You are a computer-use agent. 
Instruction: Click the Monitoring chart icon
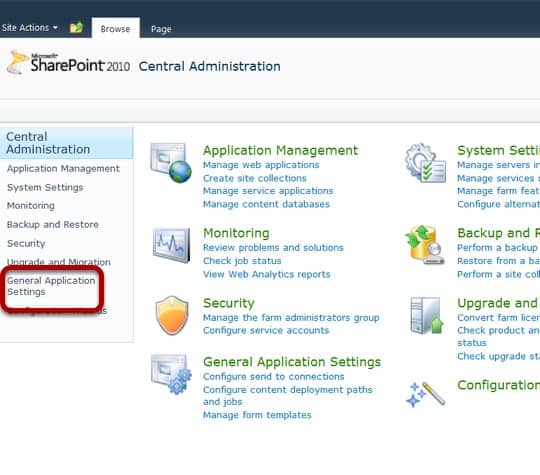(171, 245)
